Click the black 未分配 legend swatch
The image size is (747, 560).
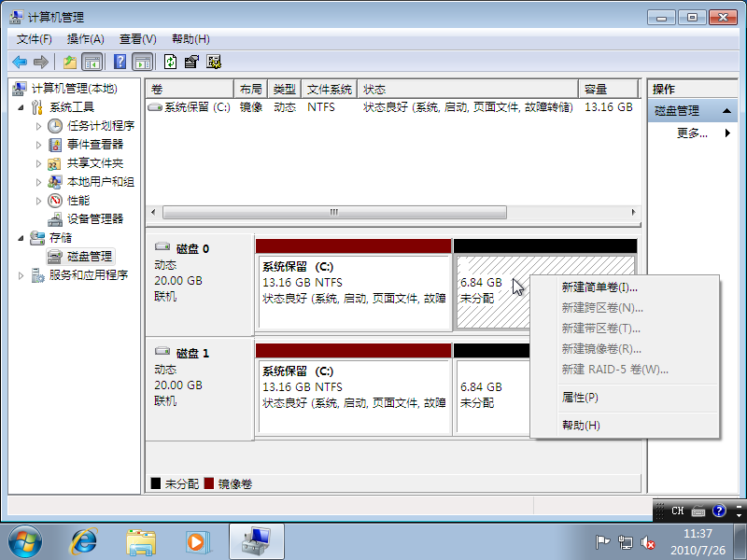pyautogui.click(x=155, y=483)
